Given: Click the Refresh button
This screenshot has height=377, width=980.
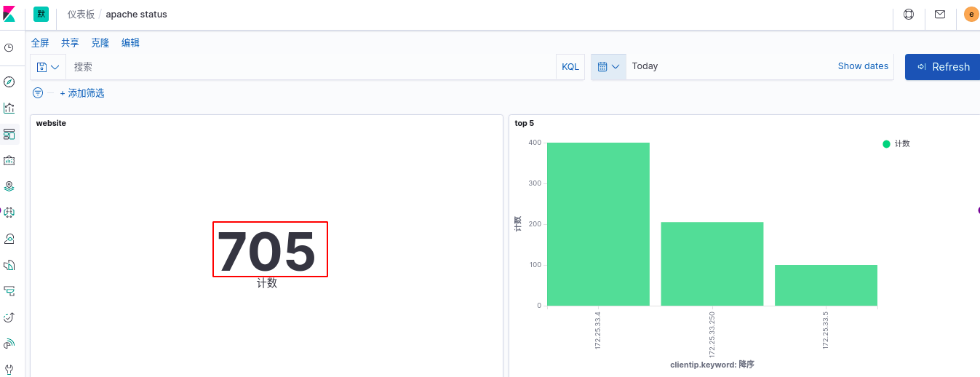Looking at the screenshot, I should (x=943, y=66).
